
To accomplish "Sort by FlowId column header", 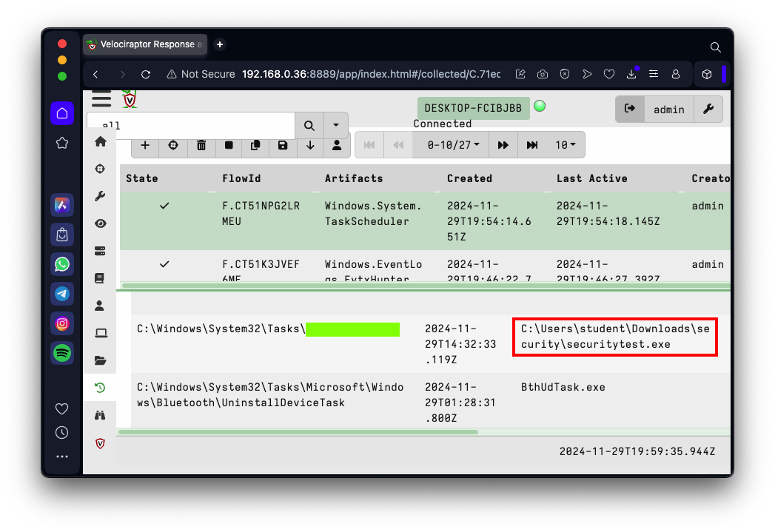I will 241,178.
